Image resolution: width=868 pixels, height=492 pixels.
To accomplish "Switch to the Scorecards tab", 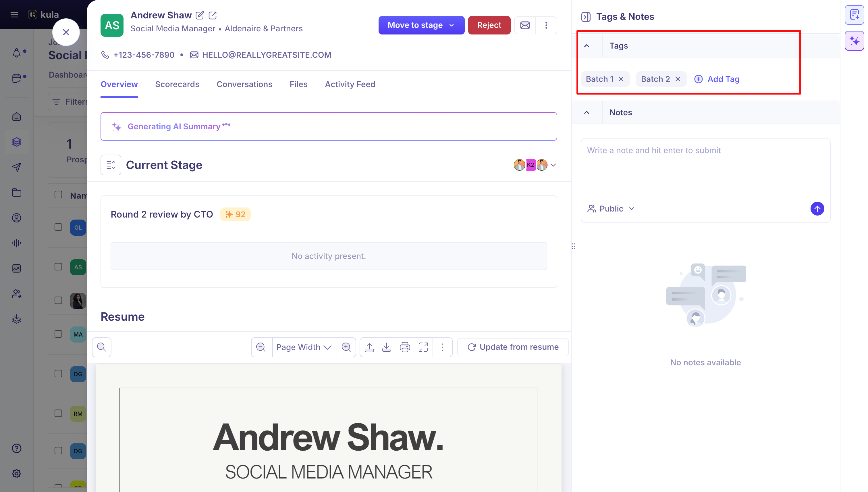I will [x=177, y=84].
